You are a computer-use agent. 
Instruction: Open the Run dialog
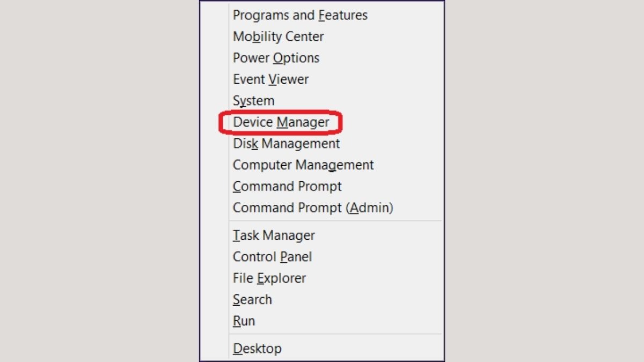pos(244,321)
